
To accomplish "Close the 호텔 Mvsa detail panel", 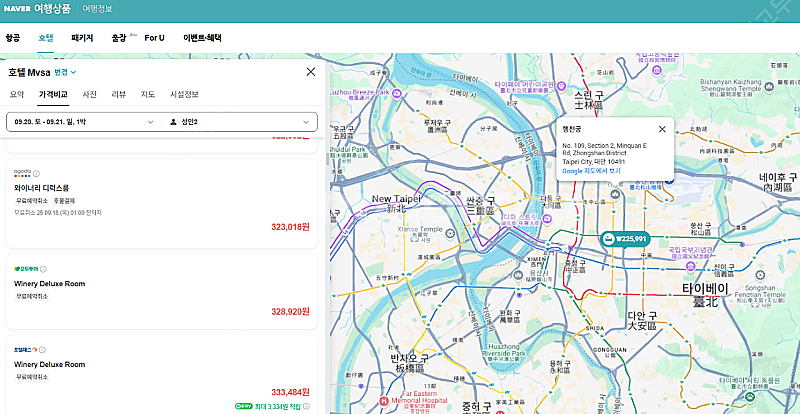I will pyautogui.click(x=310, y=72).
